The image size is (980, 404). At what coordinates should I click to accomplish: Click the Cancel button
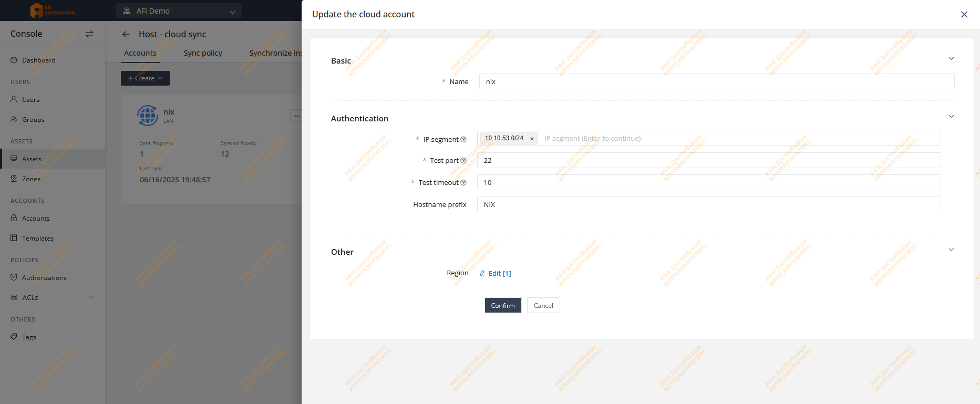coord(543,306)
